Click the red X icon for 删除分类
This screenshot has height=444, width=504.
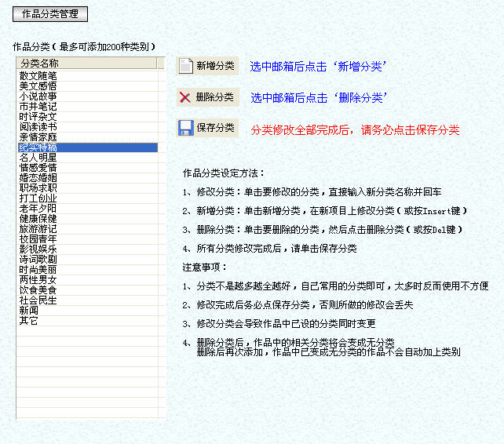pyautogui.click(x=184, y=97)
